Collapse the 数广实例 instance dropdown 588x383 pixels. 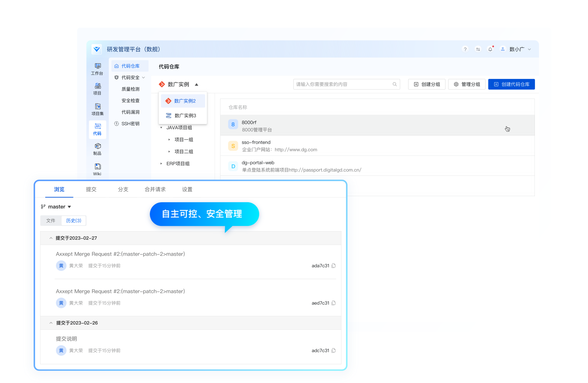pos(196,84)
